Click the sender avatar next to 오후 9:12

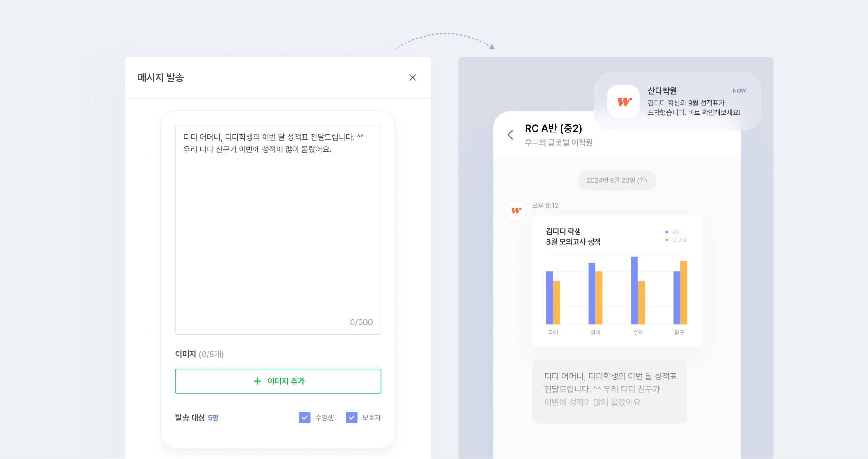[x=515, y=211]
